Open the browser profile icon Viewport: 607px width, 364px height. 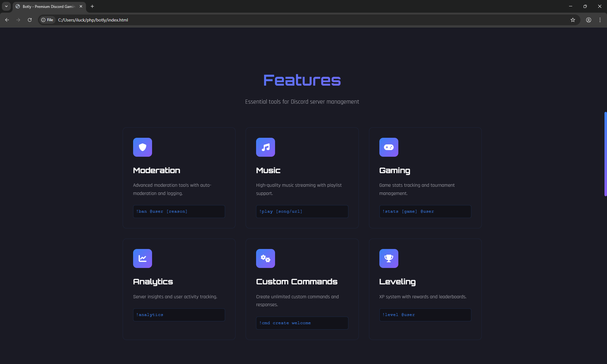(x=588, y=20)
